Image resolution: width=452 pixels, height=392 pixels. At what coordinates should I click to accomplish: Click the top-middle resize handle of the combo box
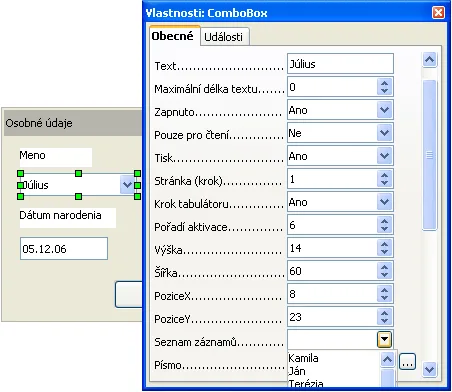79,173
